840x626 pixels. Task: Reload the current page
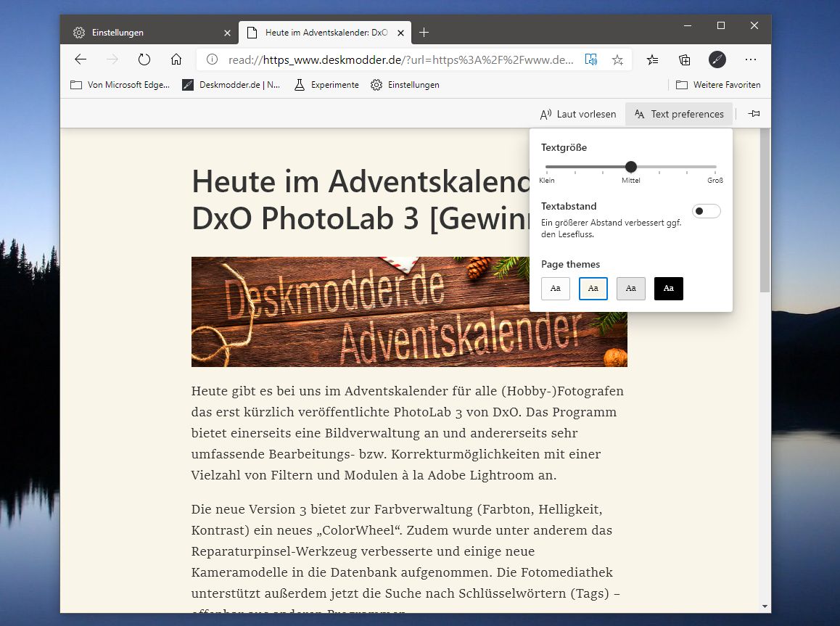coord(144,59)
